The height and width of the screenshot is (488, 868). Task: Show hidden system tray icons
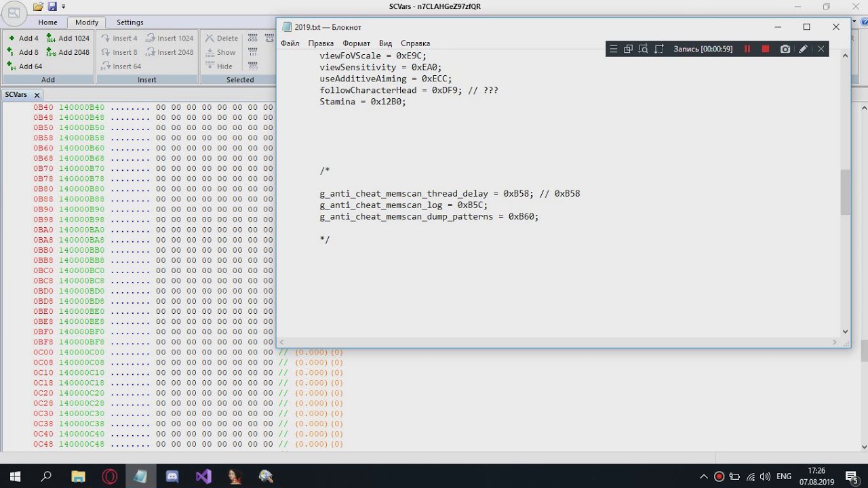pyautogui.click(x=704, y=476)
